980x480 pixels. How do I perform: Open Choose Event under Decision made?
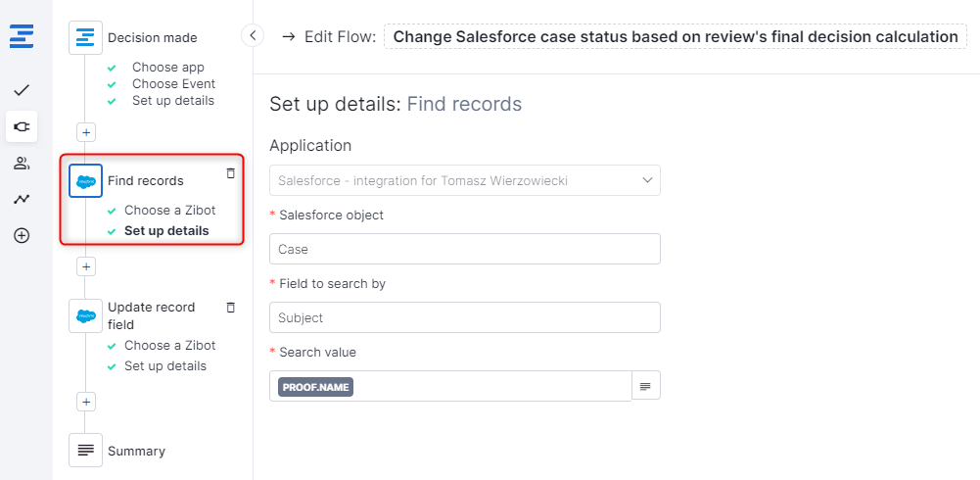point(173,83)
